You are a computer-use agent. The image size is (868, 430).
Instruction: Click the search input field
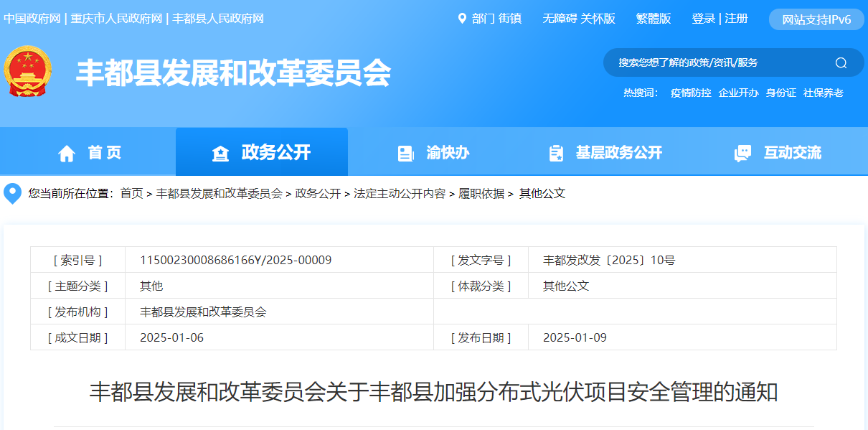pyautogui.click(x=717, y=63)
